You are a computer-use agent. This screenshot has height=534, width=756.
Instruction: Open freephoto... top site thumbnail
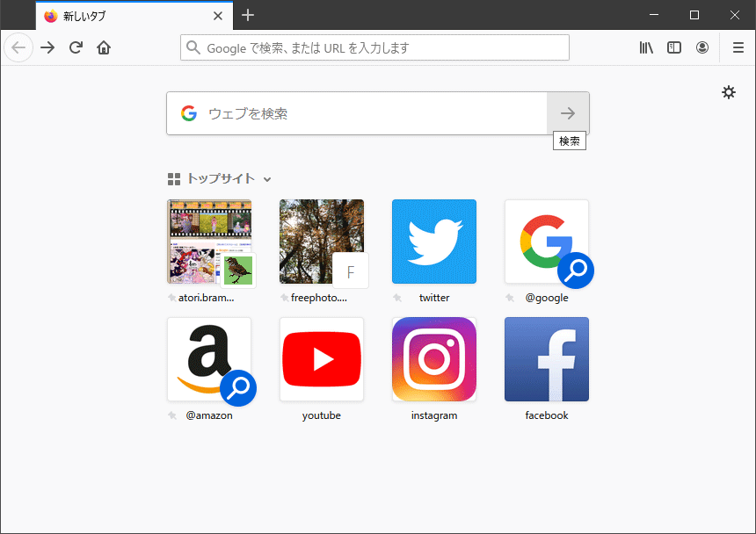point(322,242)
